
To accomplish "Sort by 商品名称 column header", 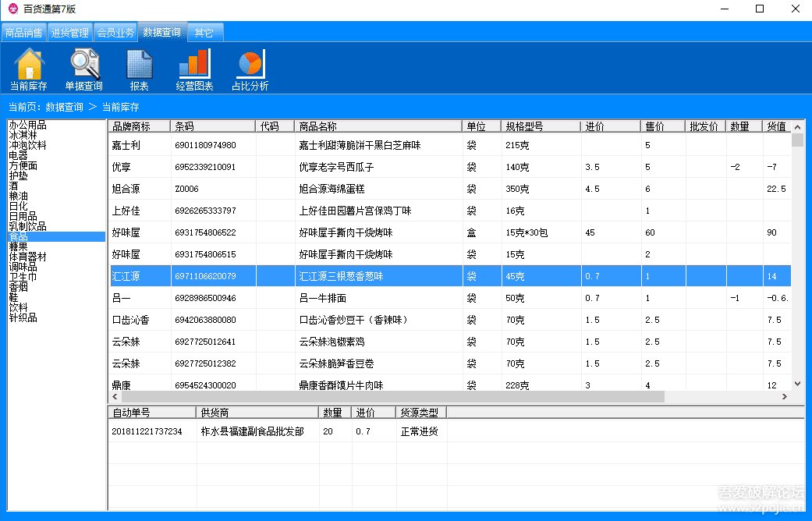I will coord(378,126).
